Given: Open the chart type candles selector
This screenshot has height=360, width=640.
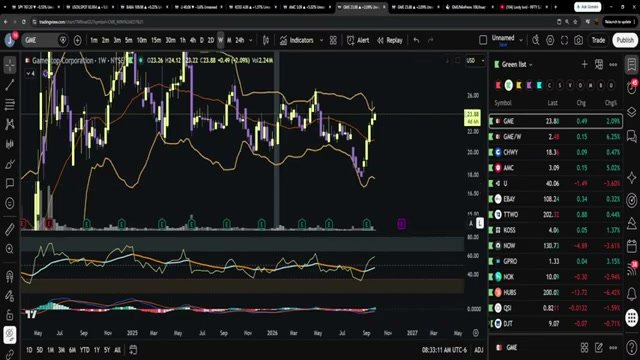Looking at the screenshot, I should 266,40.
